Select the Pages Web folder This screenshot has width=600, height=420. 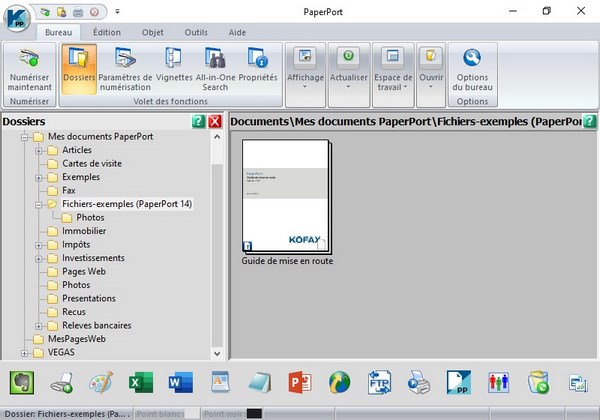click(x=84, y=272)
